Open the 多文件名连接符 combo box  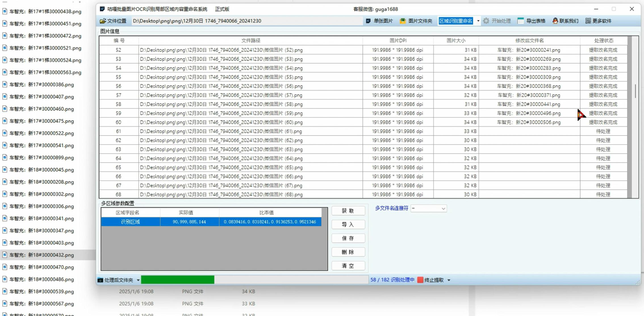point(428,208)
